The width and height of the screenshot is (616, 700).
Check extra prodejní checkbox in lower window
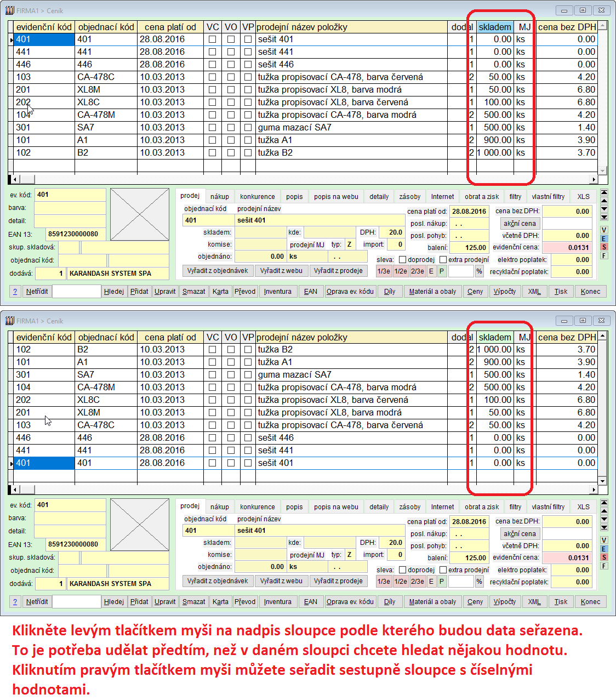443,570
